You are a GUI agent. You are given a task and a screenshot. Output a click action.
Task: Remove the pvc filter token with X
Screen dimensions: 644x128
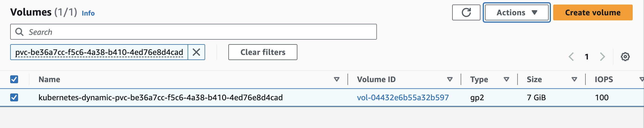click(x=196, y=52)
